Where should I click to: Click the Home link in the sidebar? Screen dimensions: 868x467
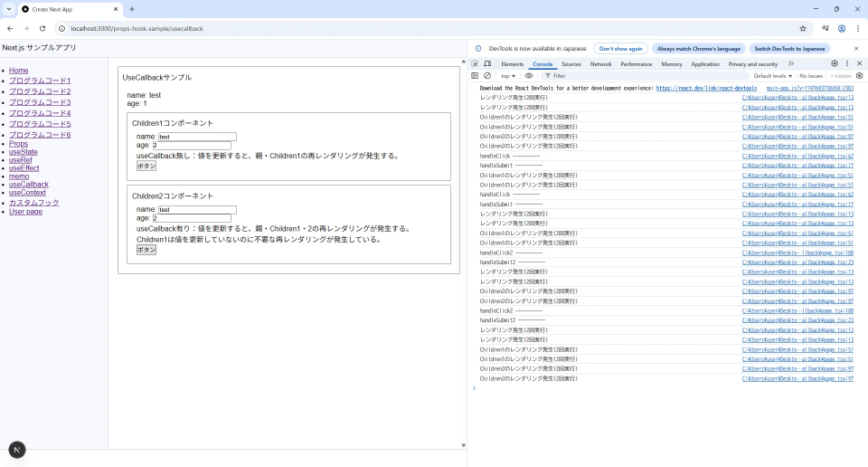(18, 71)
